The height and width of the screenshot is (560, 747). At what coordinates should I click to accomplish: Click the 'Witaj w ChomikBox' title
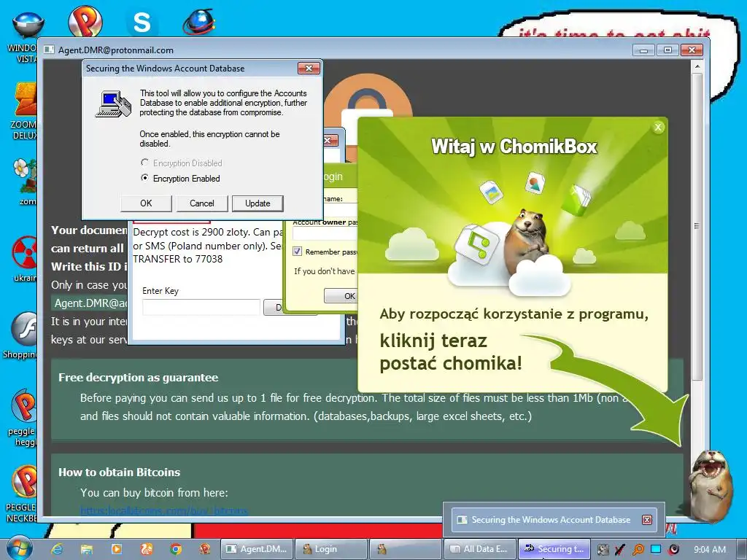[514, 146]
